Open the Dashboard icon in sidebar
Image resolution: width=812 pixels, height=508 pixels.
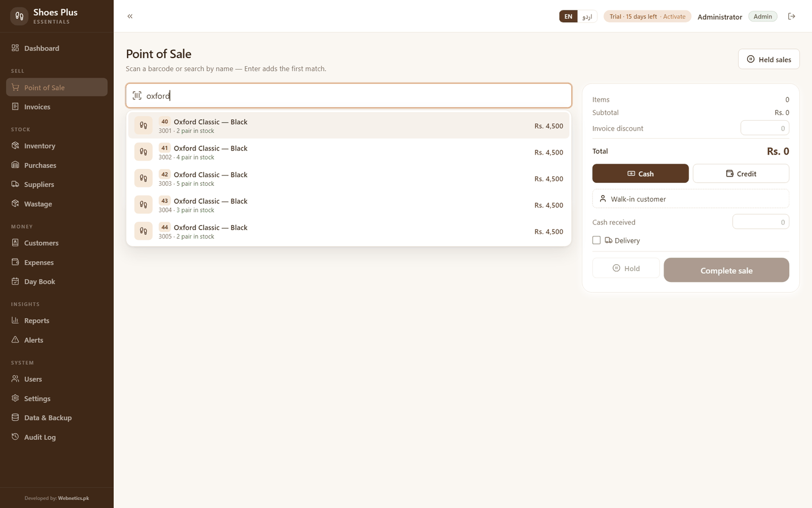click(x=16, y=48)
